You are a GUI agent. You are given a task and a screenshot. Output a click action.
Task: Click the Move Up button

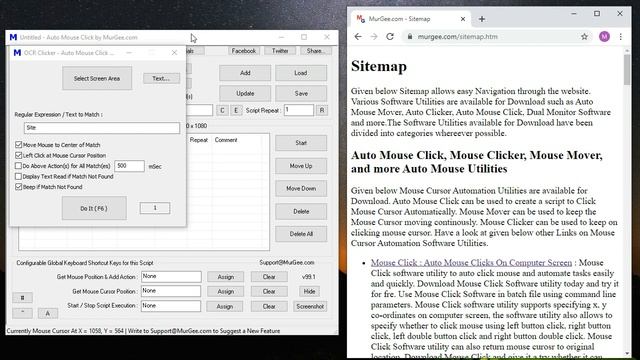[x=301, y=166]
